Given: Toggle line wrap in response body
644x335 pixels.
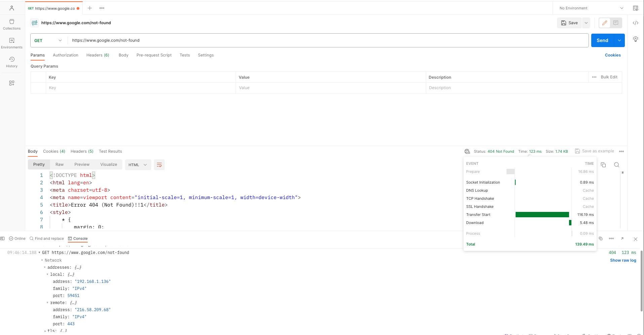Looking at the screenshot, I should (x=159, y=165).
